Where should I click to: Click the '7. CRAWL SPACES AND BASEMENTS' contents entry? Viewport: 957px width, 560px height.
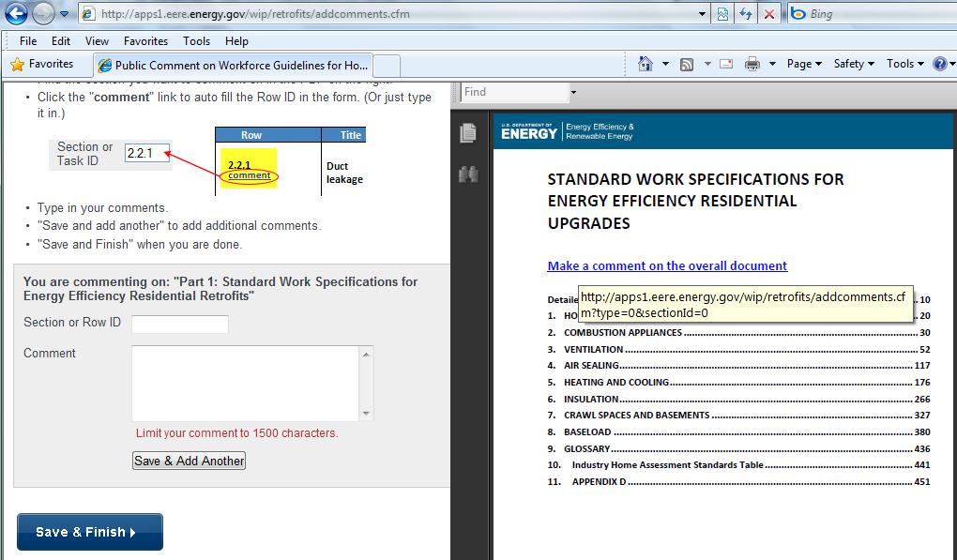click(x=738, y=415)
